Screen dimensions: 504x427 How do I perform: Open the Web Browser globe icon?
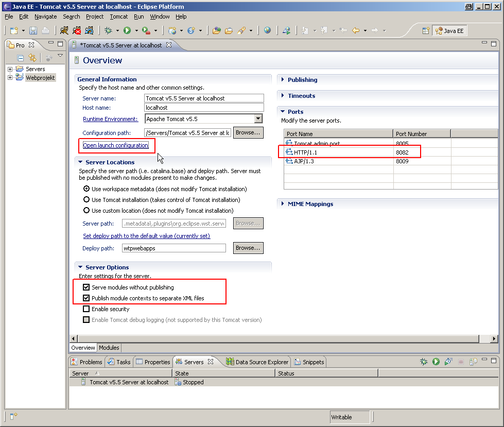(x=267, y=30)
